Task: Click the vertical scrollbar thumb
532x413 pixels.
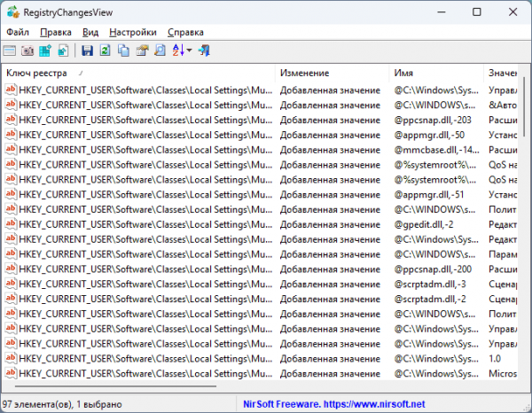Action: pos(524,107)
